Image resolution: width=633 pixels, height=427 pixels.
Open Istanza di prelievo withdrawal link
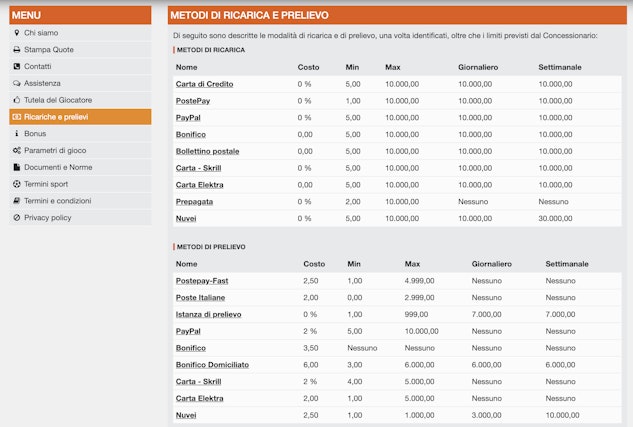click(x=208, y=314)
